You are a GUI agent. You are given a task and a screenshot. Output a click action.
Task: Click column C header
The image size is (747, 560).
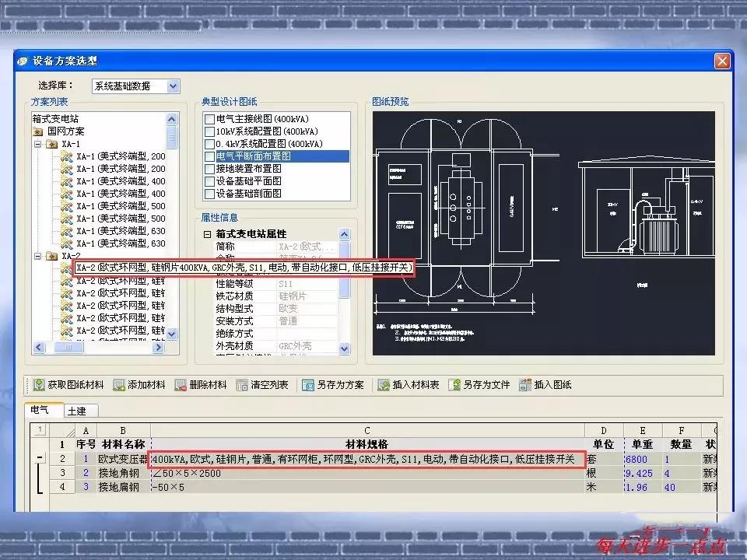367,430
